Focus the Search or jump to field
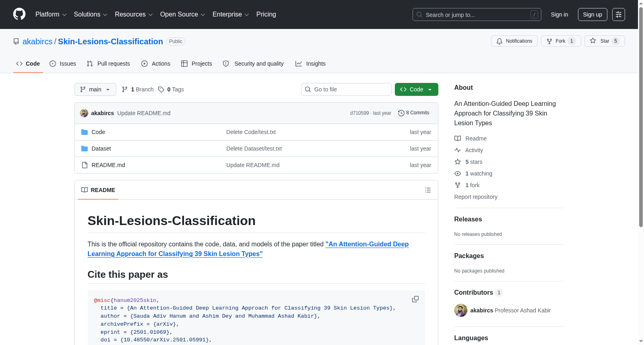This screenshot has height=345, width=644. point(477,14)
